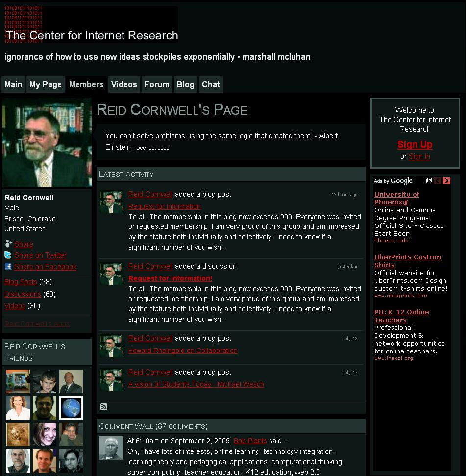This screenshot has width=466, height=476.
Task: Click the Sign In link
Action: coord(419,156)
